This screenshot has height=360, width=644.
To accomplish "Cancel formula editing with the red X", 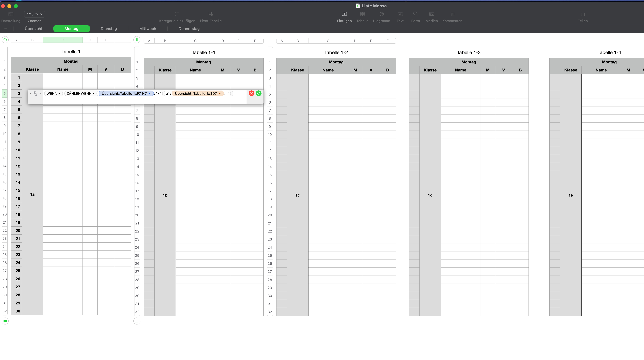I will pos(252,93).
